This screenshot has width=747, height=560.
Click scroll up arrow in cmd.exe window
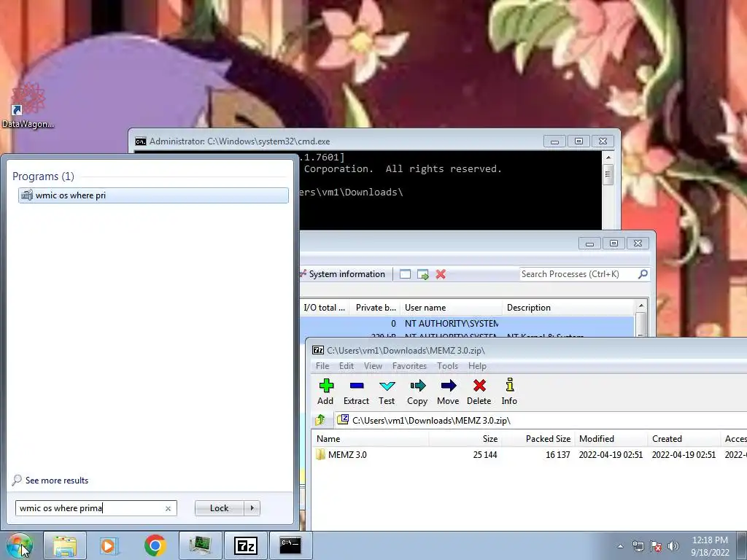click(x=608, y=157)
